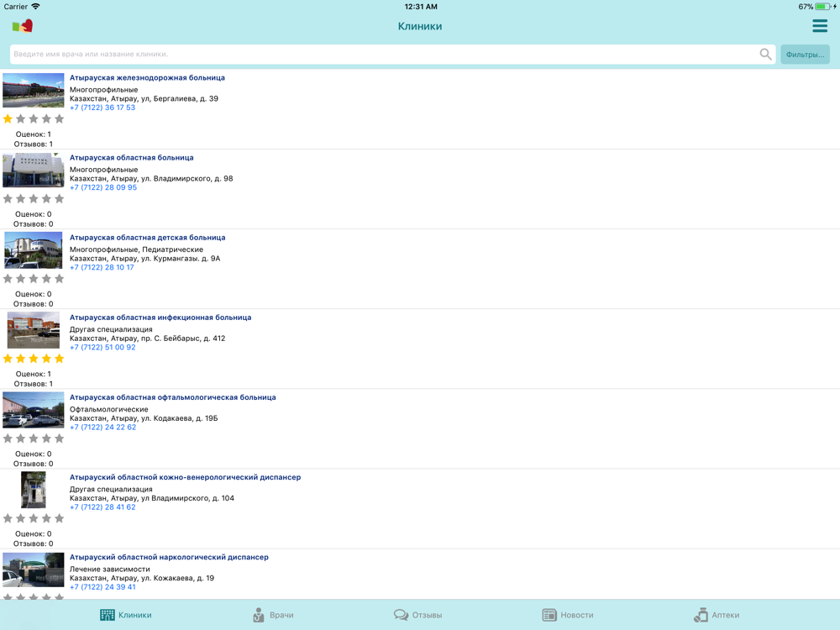Open Атырауская областная больница

click(132, 158)
